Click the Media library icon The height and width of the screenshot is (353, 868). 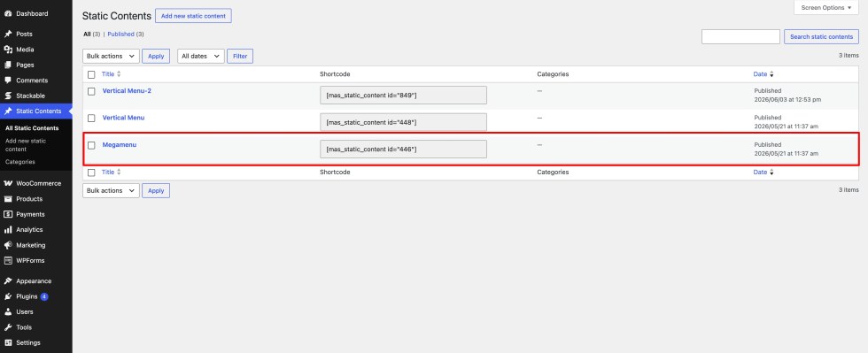8,50
